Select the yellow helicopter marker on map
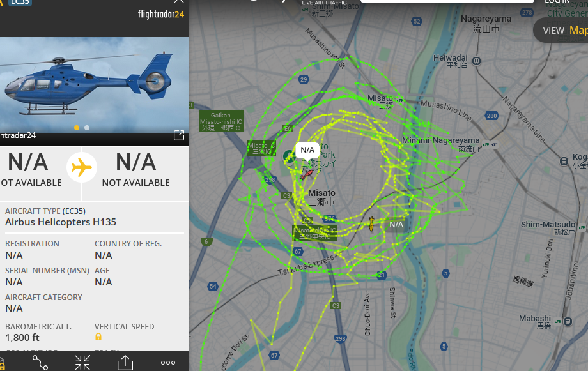The height and width of the screenshot is (371, 588). coord(371,223)
